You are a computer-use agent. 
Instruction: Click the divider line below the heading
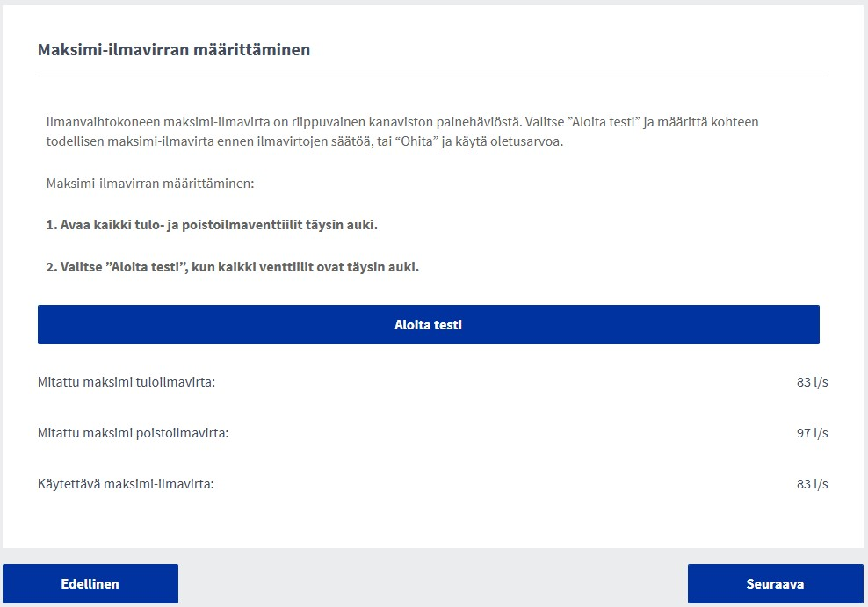coord(432,76)
